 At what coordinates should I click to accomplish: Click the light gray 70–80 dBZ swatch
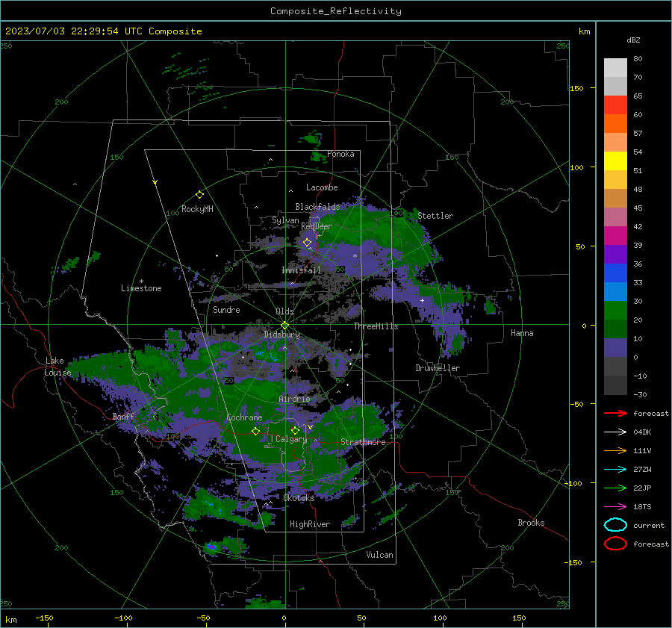pos(615,68)
